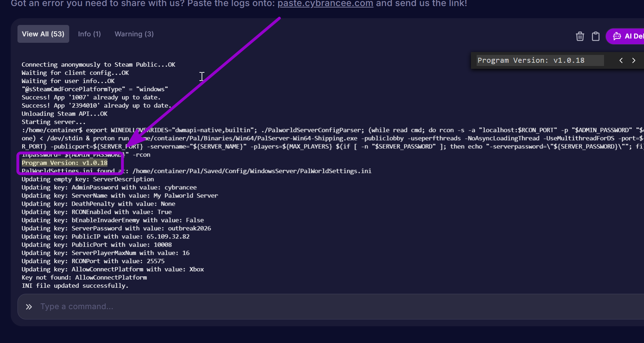Click the highlighted Program Version: v1.0.18 line
The image size is (644, 343).
click(65, 163)
